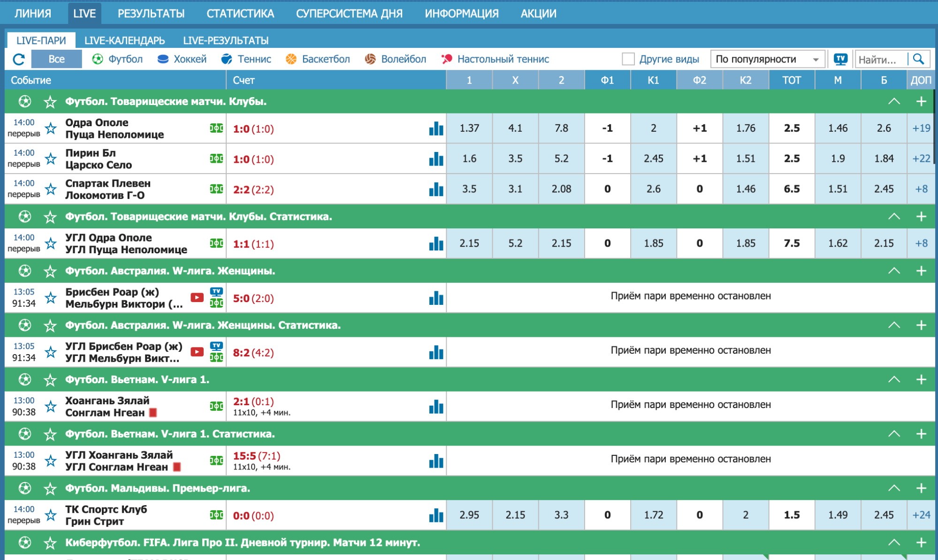Switch to LIVE-КАЛЕНДАРЬ tab
Image resolution: width=938 pixels, height=560 pixels.
(124, 40)
